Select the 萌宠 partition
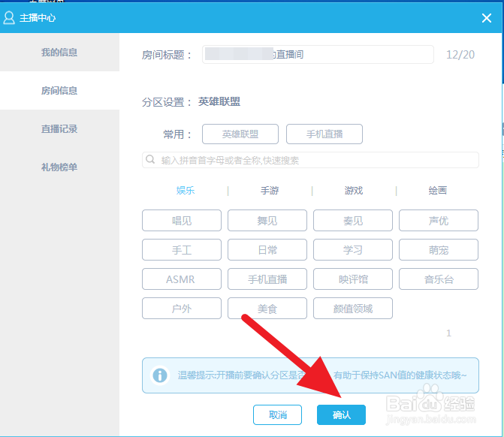This screenshot has width=504, height=437. point(439,250)
